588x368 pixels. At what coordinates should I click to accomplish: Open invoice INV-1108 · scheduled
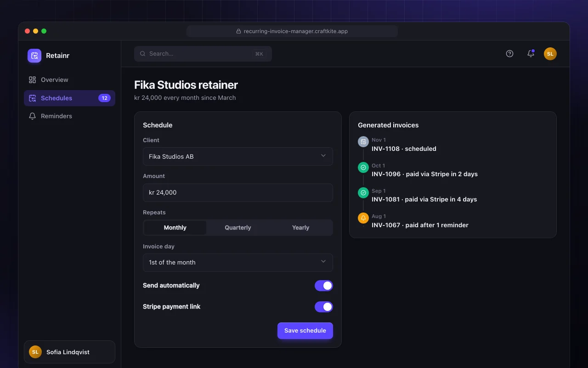(404, 149)
